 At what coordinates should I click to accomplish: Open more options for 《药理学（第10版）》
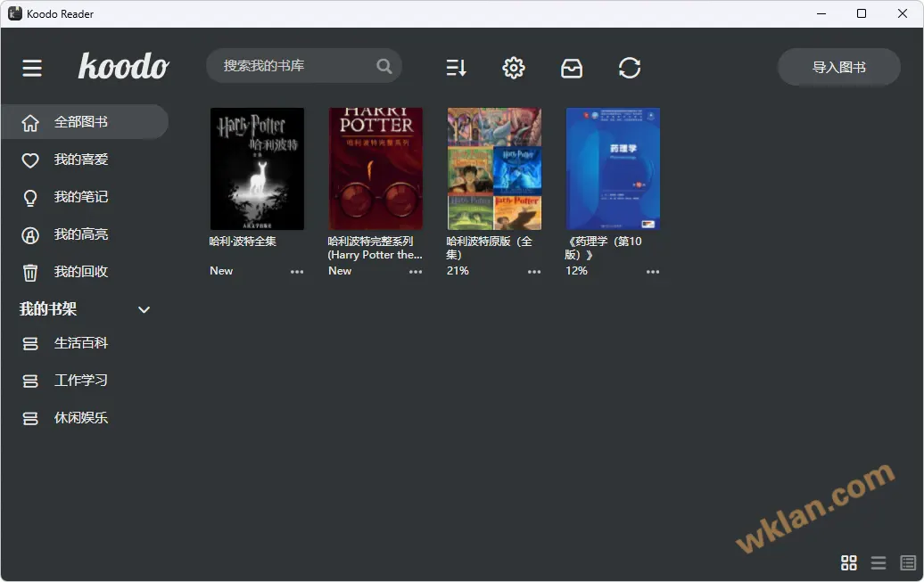[652, 272]
